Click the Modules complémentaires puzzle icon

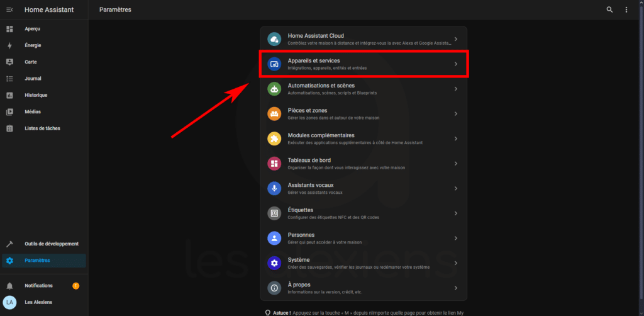274,138
